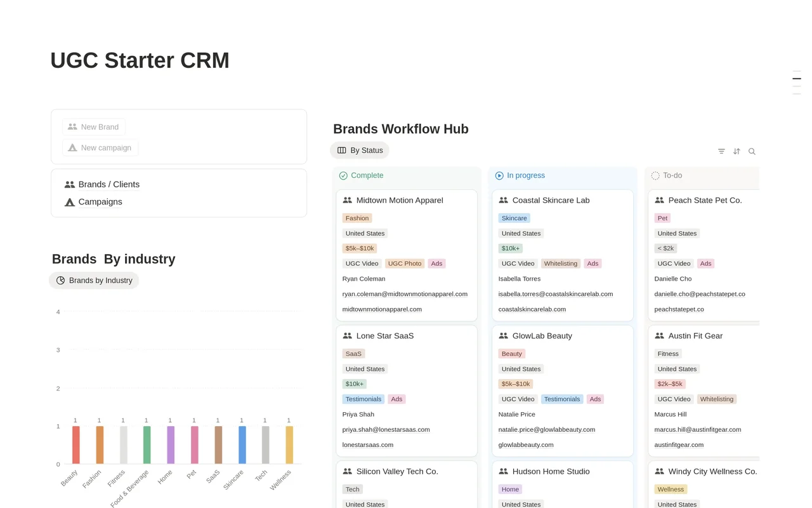Select the Brands by Industry chart tab

[x=94, y=281]
